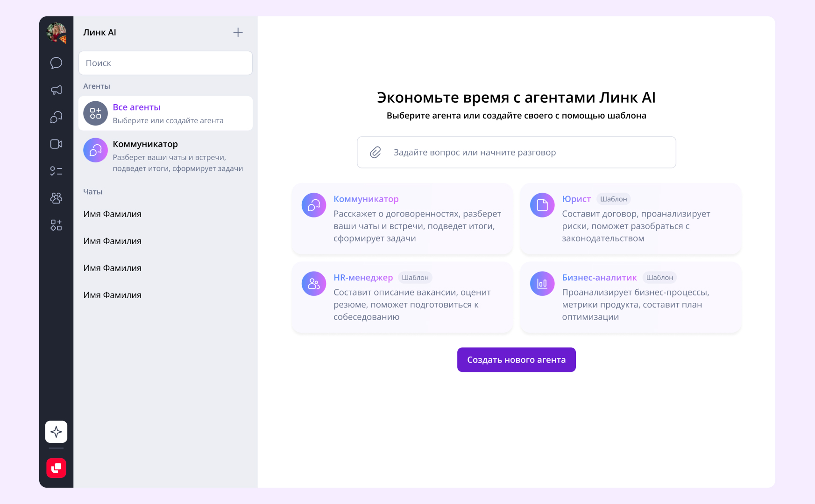
Task: Choose the HR-менеджер template card
Action: (x=402, y=297)
